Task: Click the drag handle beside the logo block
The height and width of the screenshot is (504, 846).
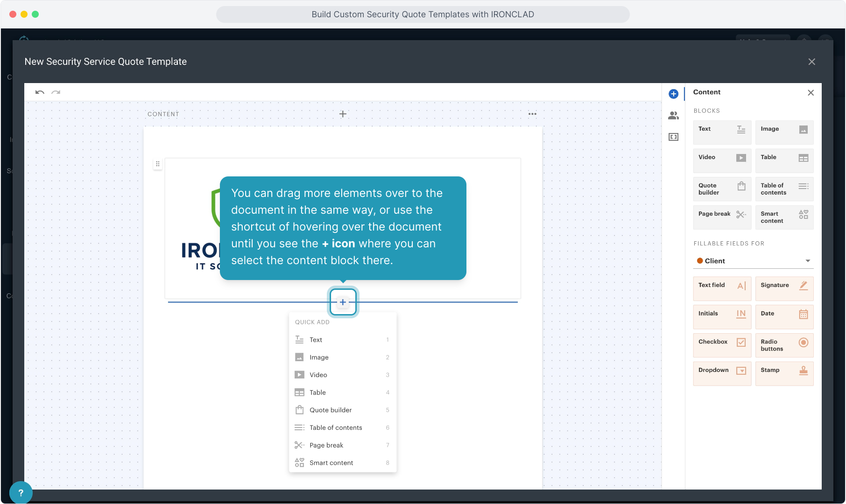Action: click(158, 164)
